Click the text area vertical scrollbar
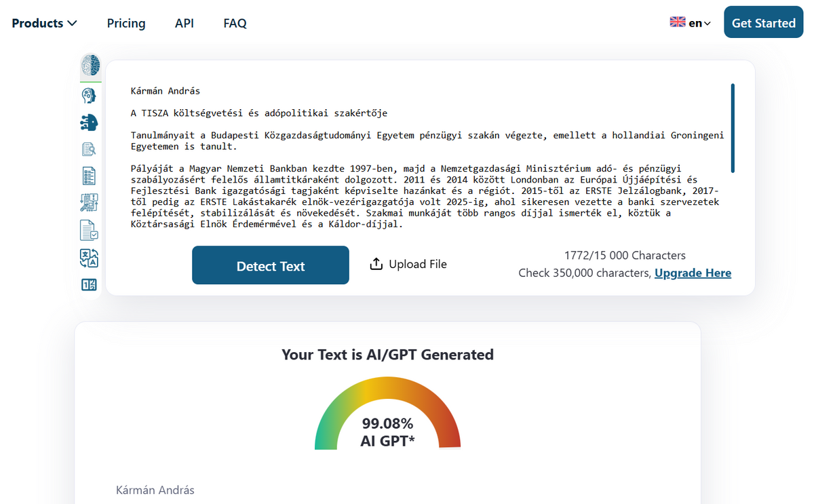 tap(733, 128)
